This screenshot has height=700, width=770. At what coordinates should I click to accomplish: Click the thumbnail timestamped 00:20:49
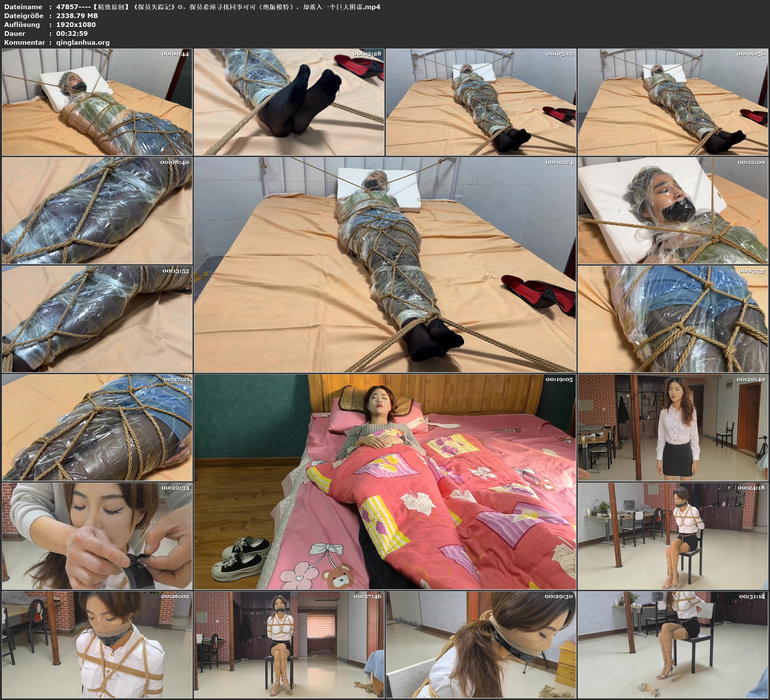(x=673, y=427)
